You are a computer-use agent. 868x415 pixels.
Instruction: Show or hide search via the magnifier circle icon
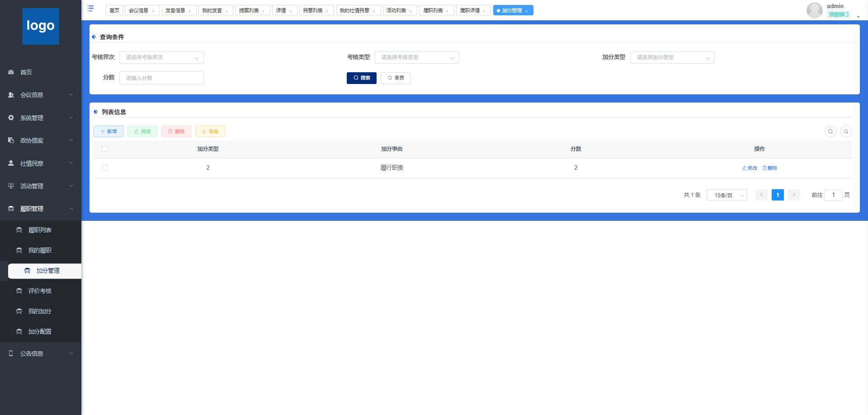[x=830, y=131]
